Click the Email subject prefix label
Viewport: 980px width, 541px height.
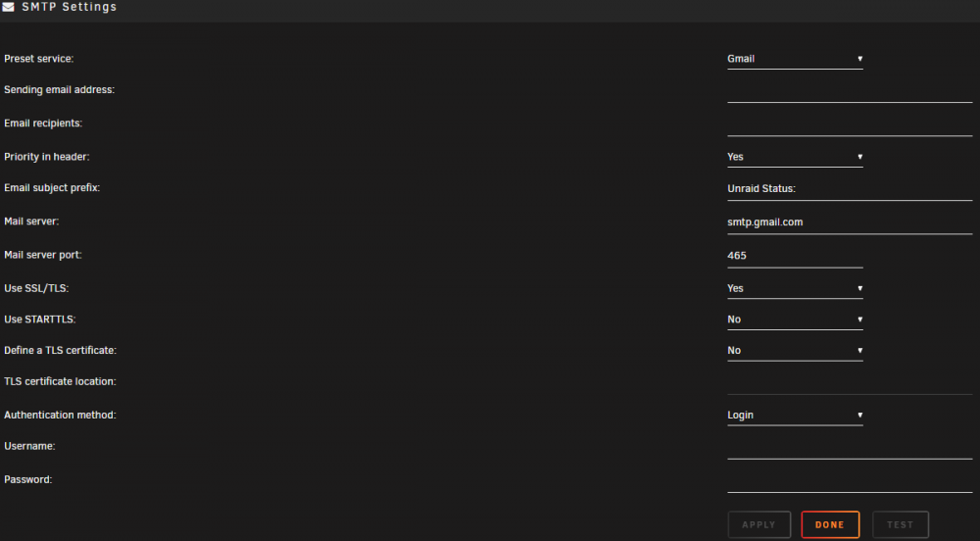point(52,188)
